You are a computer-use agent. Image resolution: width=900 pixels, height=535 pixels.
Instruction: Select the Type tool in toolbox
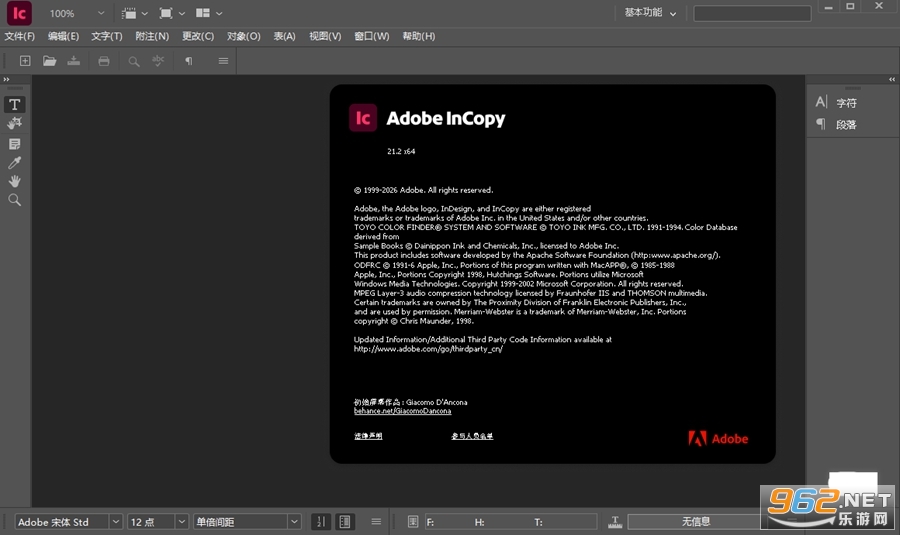pyautogui.click(x=15, y=104)
